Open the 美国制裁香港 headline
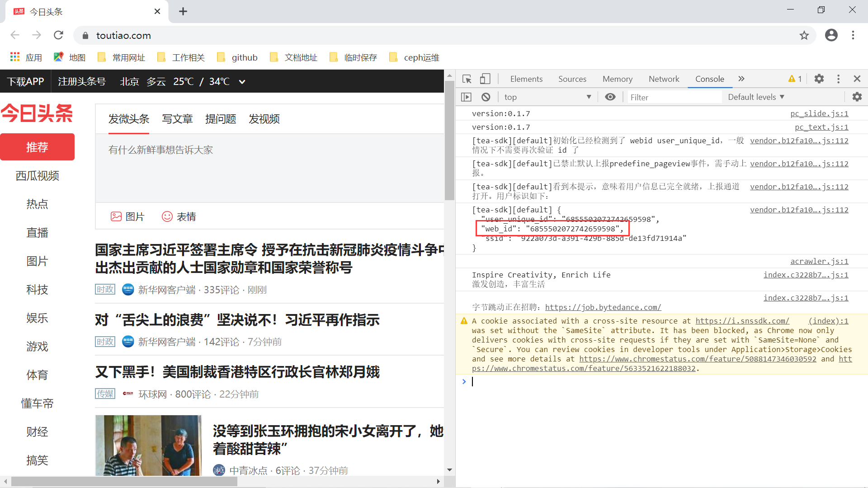The width and height of the screenshot is (868, 488). (x=237, y=372)
